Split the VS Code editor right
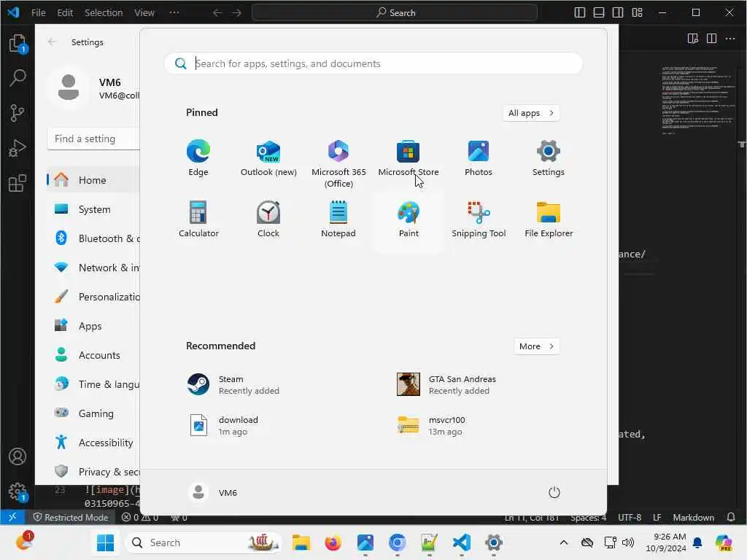Viewport: 747px width, 560px height. (712, 38)
